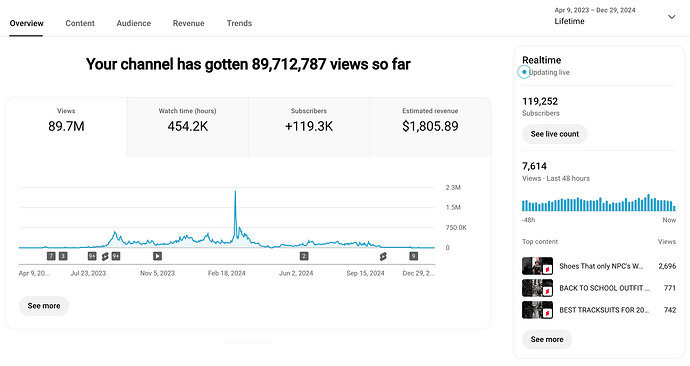Click the 2.3M y-axis label

coord(453,187)
